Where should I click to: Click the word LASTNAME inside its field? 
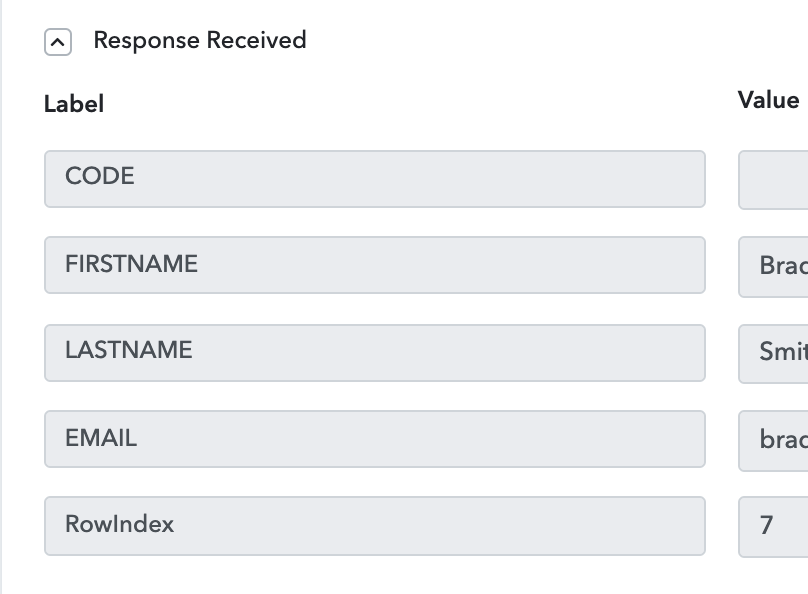(129, 350)
